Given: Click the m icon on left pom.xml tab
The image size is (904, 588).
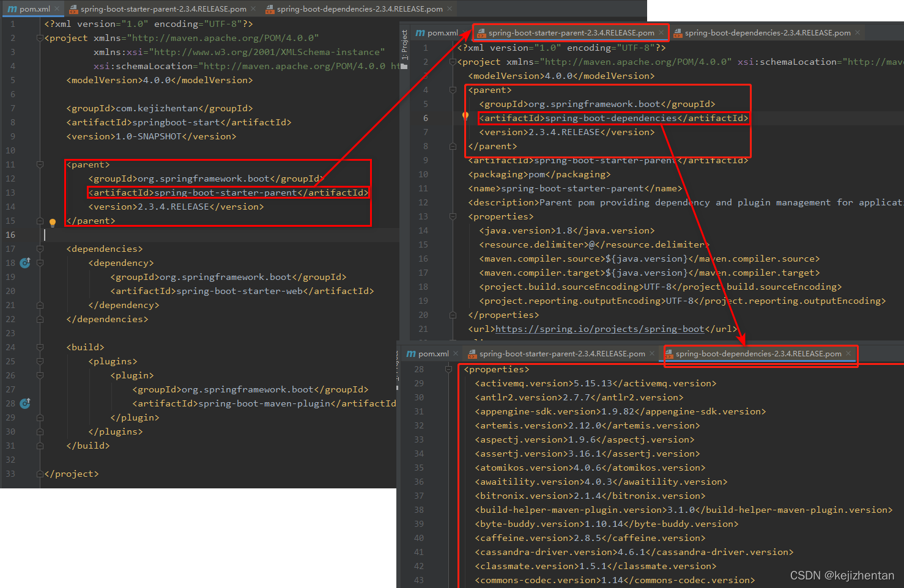Looking at the screenshot, I should pos(12,9).
